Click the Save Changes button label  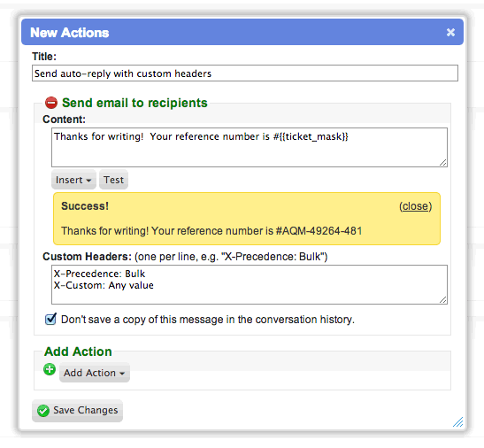[86, 410]
